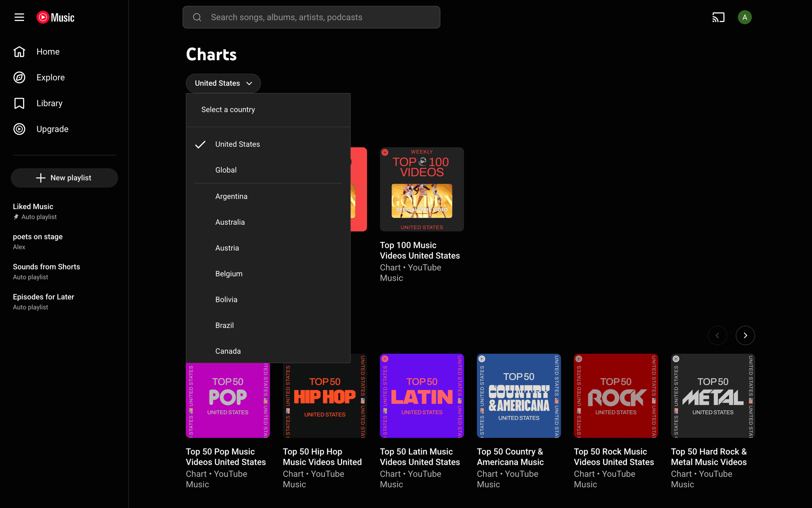Viewport: 812px width, 508px height.
Task: Select Australia in the country list
Action: pos(268,222)
